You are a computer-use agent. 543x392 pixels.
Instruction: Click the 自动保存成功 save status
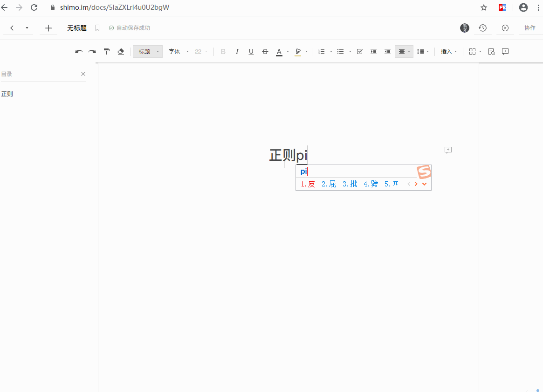(x=130, y=28)
